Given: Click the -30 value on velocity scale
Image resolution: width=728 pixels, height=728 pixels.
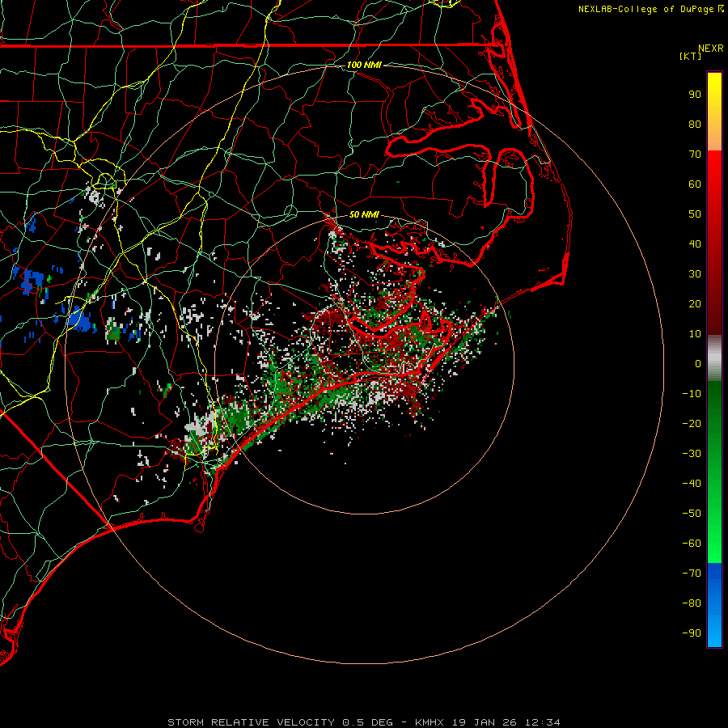Looking at the screenshot, I should (692, 454).
